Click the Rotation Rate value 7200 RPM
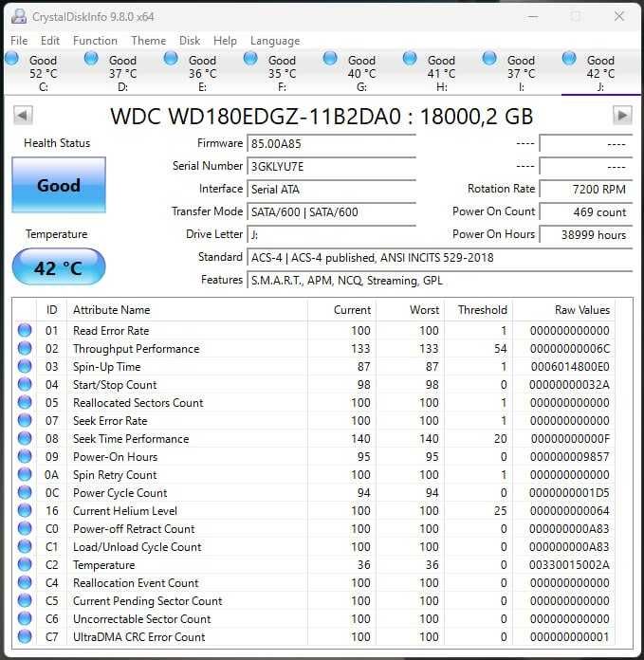Viewport: 644px width, 660px height. (586, 190)
